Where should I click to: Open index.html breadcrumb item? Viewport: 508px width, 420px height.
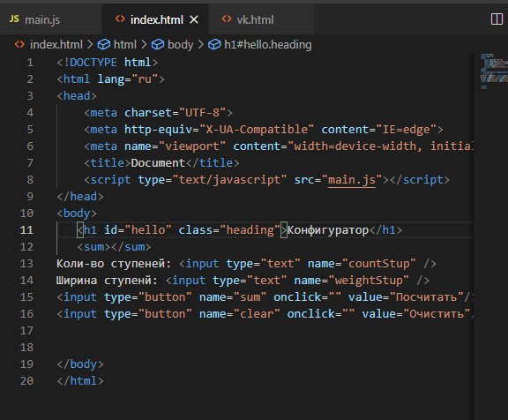56,44
